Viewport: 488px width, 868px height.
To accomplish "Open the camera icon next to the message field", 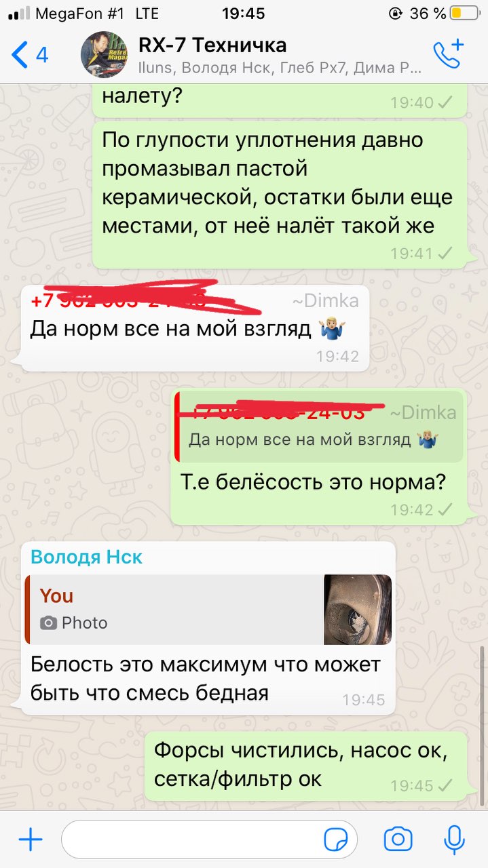I will (398, 840).
